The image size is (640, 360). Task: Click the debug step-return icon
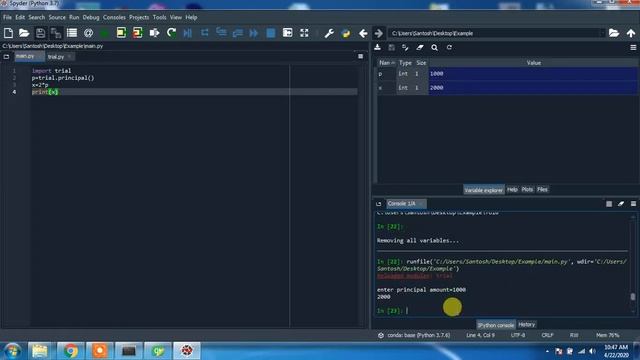click(238, 33)
